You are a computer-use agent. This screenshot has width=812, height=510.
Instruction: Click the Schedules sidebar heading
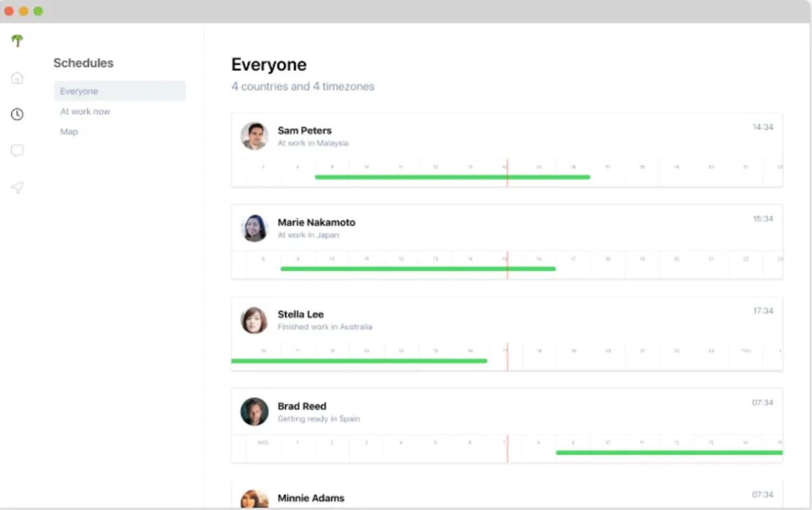[x=83, y=63]
